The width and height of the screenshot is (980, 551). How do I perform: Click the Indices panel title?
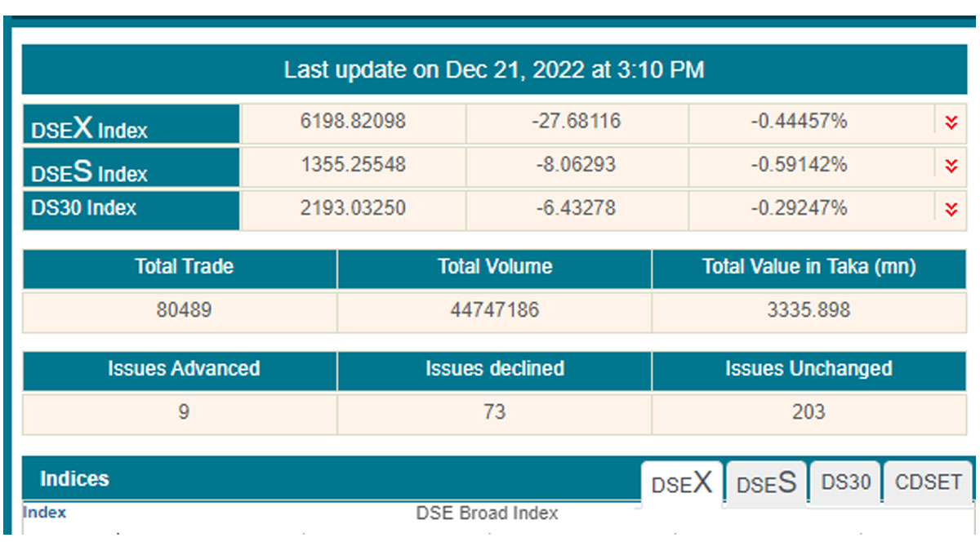click(x=74, y=479)
